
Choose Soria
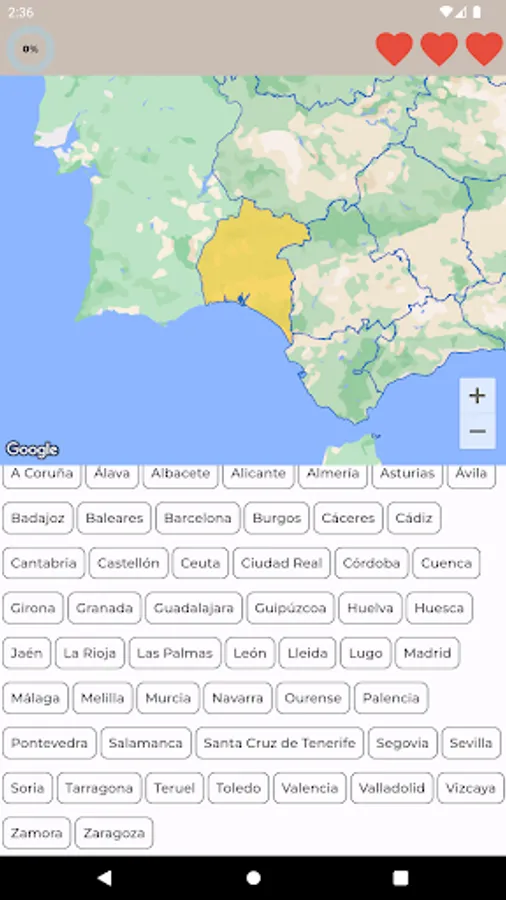(28, 788)
